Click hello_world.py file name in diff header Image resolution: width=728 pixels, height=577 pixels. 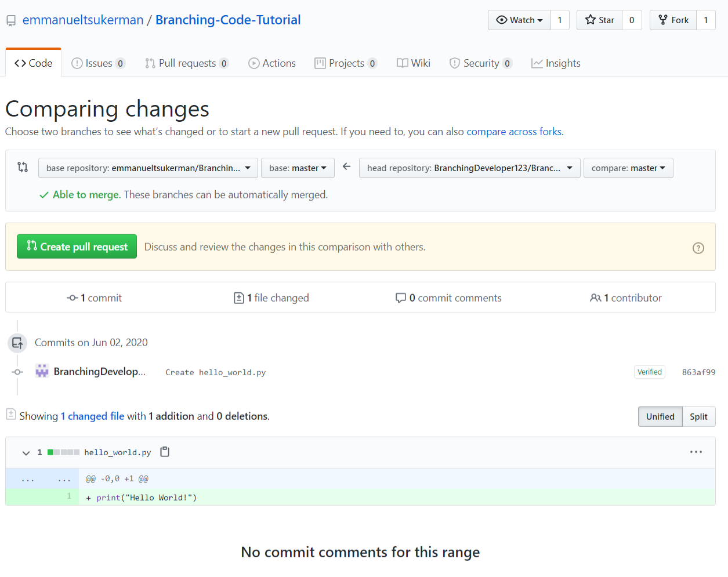(x=118, y=452)
